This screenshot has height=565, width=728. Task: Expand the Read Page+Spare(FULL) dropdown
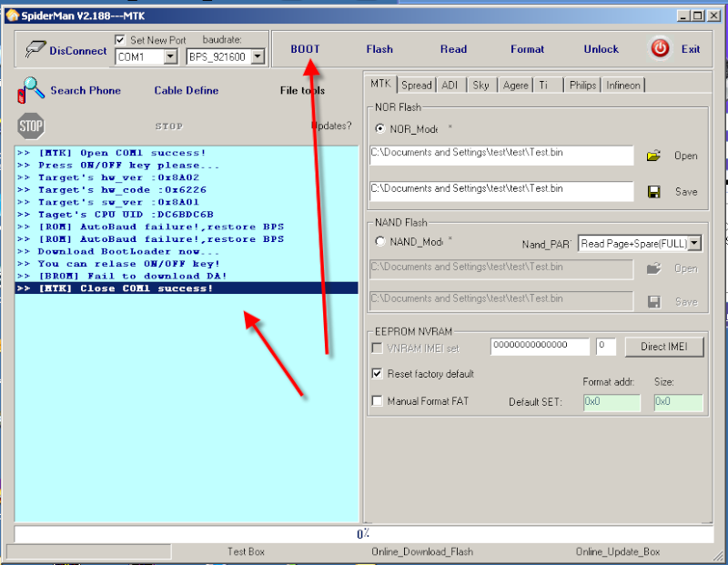(694, 243)
